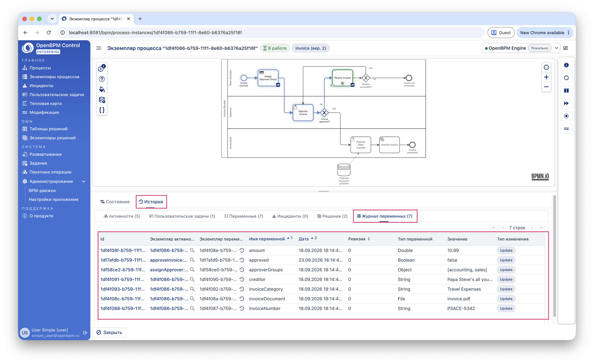Click the Закрыть button
Image resolution: width=594 pixels, height=364 pixels.
109,332
